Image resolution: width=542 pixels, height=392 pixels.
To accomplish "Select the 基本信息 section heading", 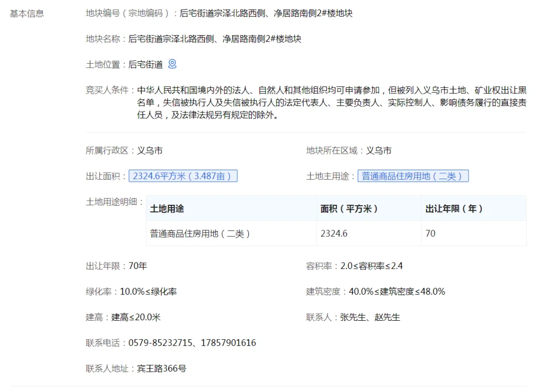I will point(27,14).
